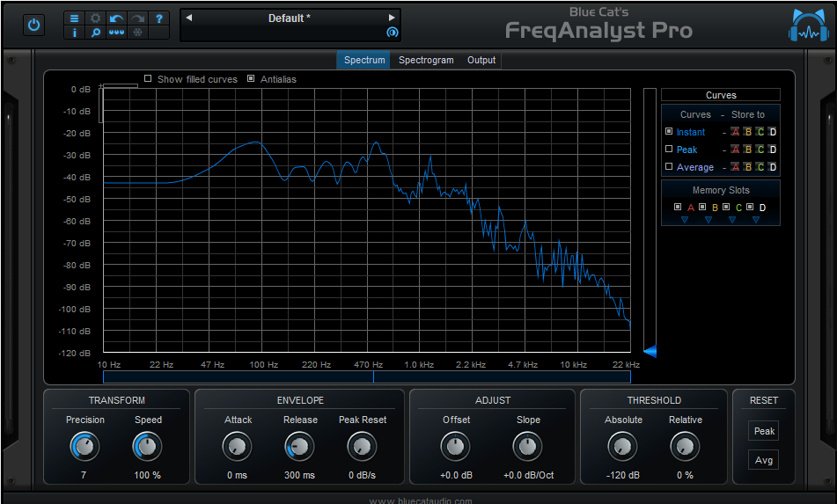
Task: Click the Absolute threshold knob
Action: 622,447
